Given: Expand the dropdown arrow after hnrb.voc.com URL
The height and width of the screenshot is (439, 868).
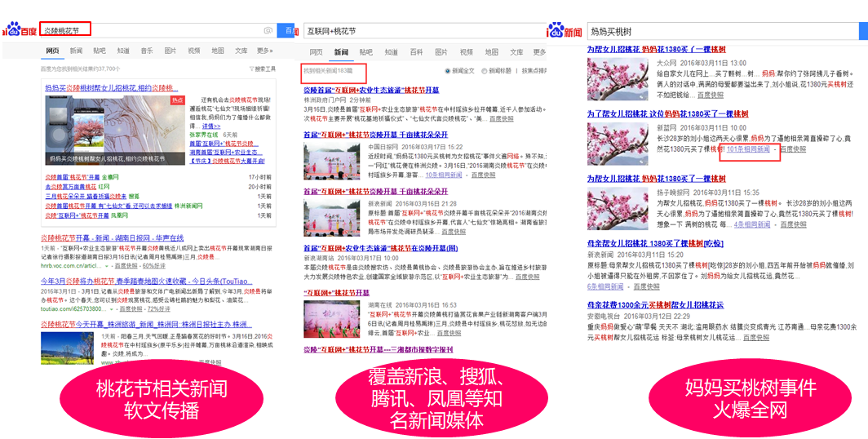Looking at the screenshot, I should pos(106,266).
